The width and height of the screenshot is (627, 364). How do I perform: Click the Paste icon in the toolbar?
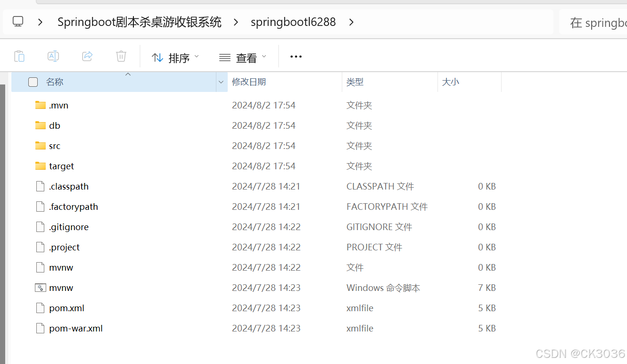[19, 56]
